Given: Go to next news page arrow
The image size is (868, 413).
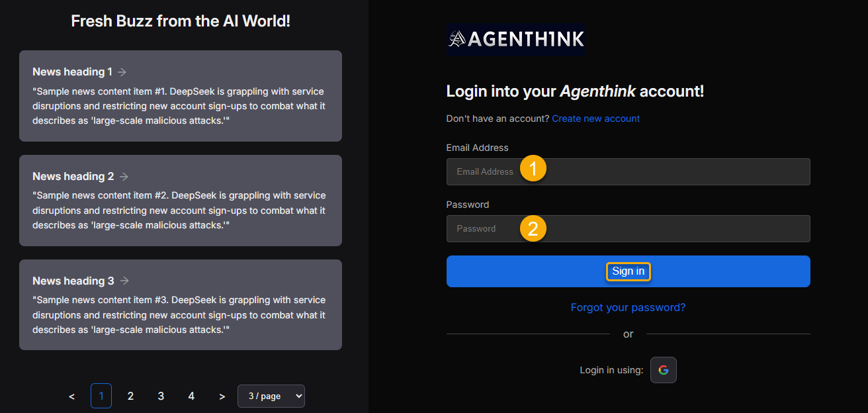Looking at the screenshot, I should tap(222, 396).
